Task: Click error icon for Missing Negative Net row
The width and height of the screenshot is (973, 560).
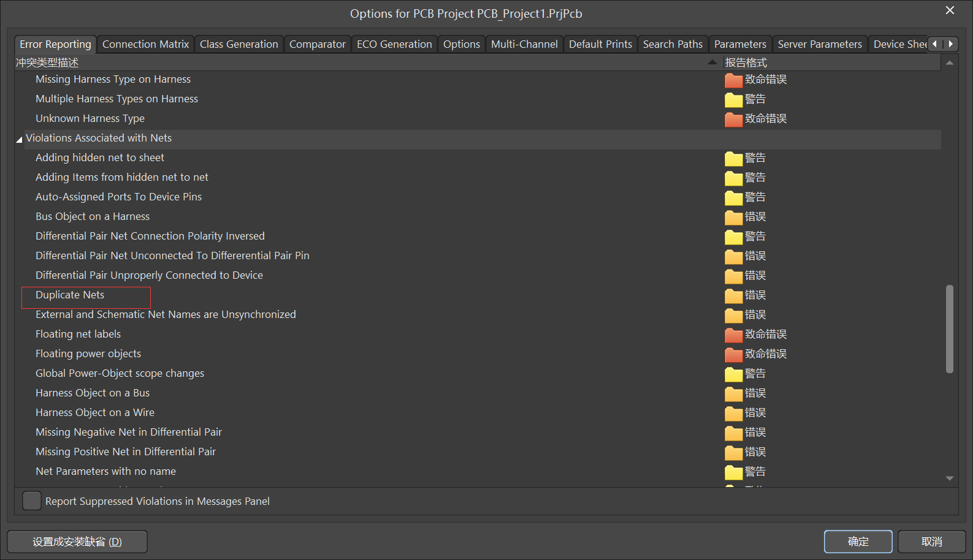Action: coord(733,433)
